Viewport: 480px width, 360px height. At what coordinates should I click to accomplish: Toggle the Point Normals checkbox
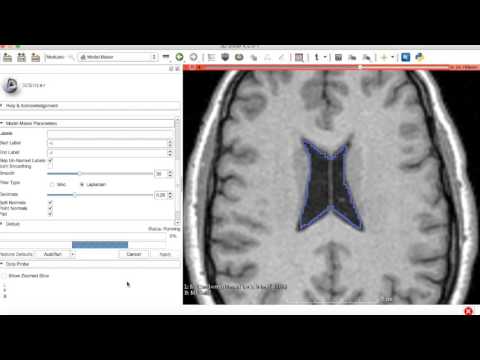point(50,208)
